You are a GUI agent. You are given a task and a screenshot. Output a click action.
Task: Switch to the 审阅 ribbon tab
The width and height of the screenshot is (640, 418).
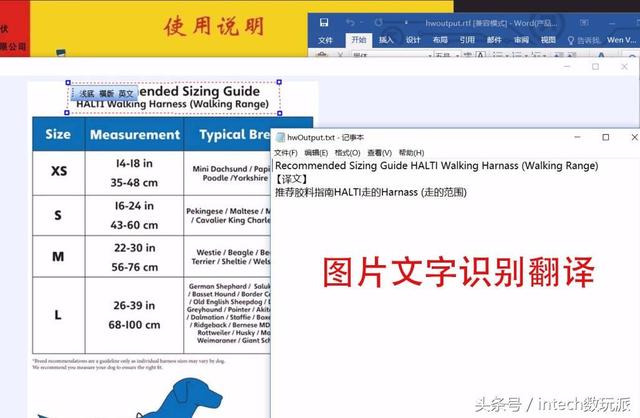[x=521, y=40]
